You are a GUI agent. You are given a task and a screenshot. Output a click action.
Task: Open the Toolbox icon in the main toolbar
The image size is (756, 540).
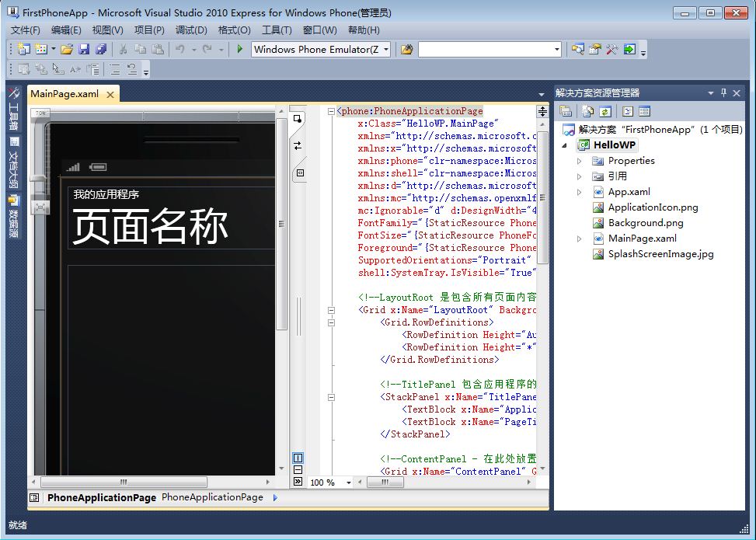click(611, 49)
